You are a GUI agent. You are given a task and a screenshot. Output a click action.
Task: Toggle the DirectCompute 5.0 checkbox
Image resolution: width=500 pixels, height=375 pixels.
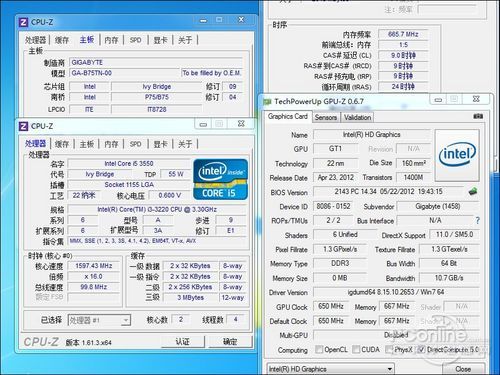click(x=421, y=349)
